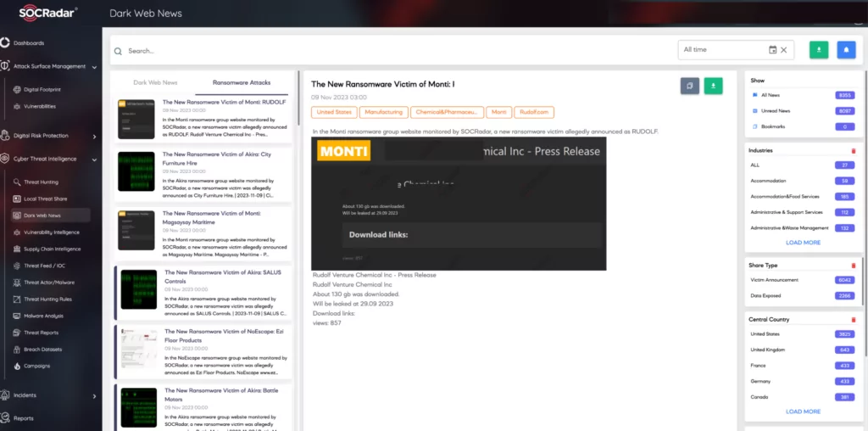Click the SOCRadar logo

48,13
